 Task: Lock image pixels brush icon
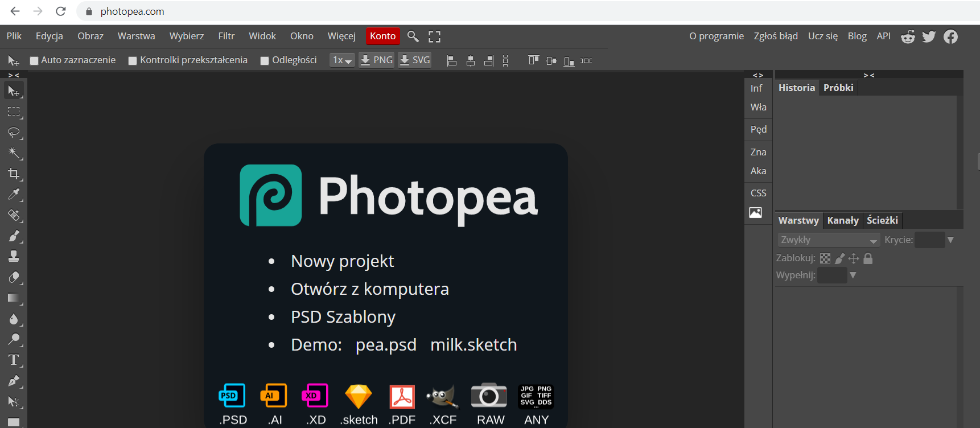839,258
